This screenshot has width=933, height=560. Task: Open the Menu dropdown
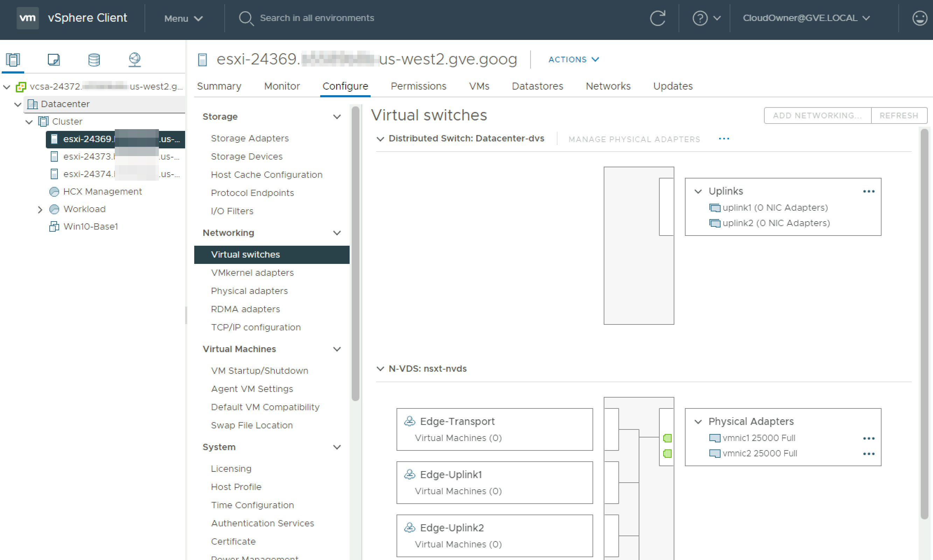(183, 18)
